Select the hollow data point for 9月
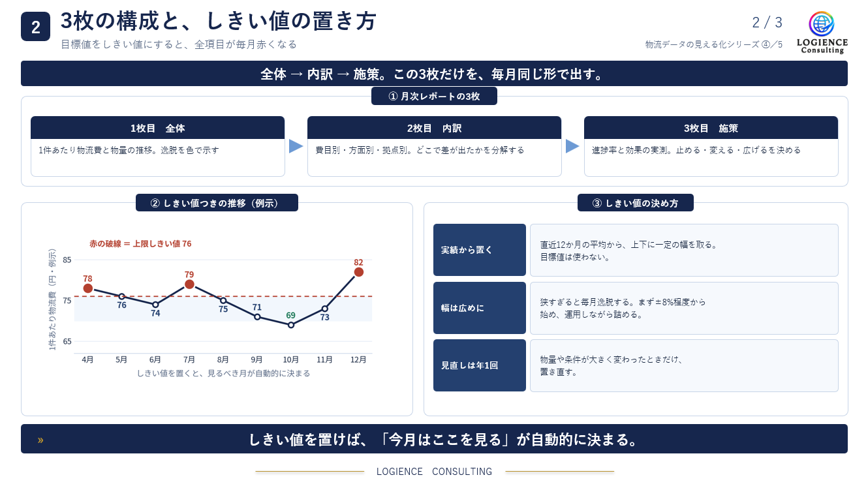 pos(257,317)
